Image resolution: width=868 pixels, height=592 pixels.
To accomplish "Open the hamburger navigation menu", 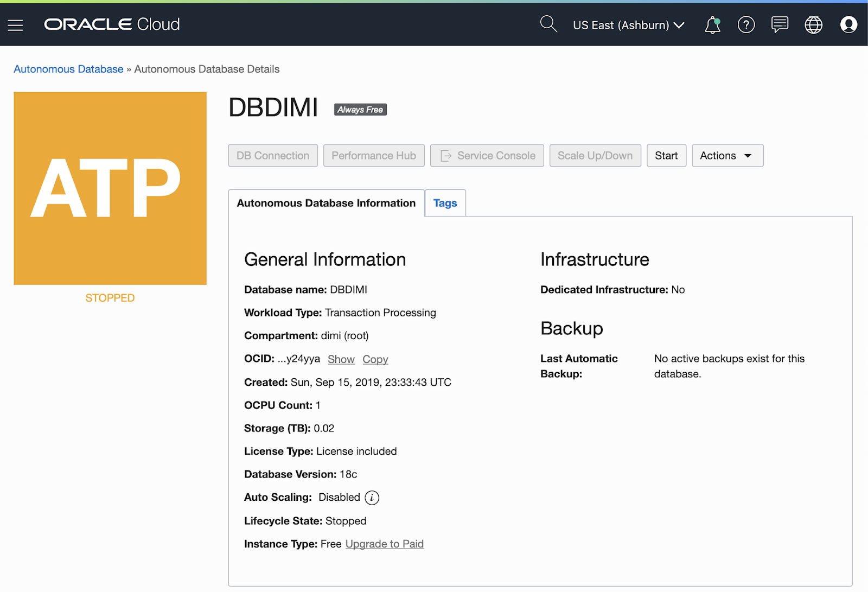I will tap(15, 25).
